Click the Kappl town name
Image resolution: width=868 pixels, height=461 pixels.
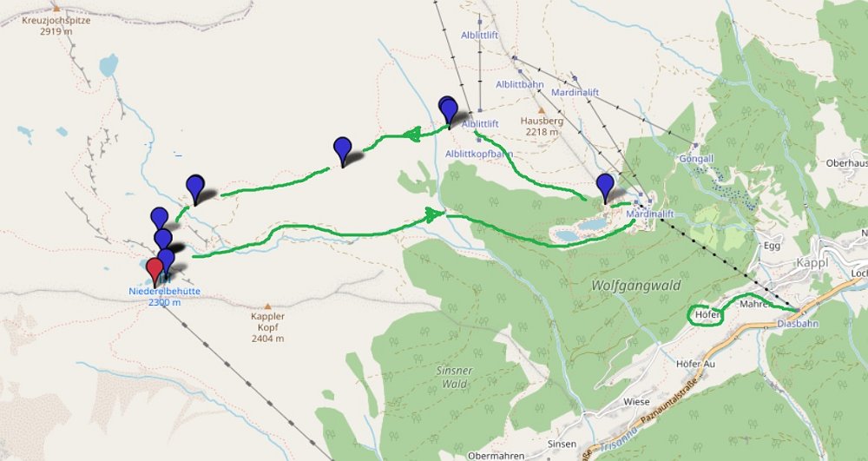pyautogui.click(x=812, y=262)
